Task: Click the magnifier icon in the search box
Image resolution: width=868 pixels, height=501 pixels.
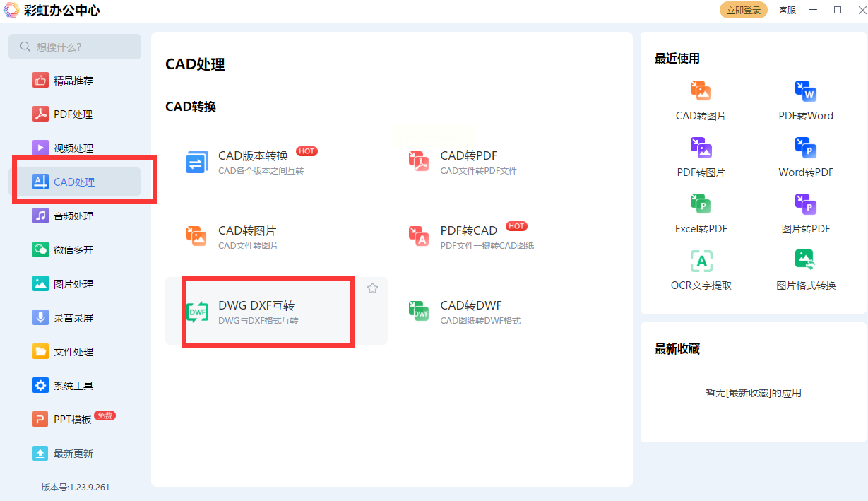Action: point(25,47)
